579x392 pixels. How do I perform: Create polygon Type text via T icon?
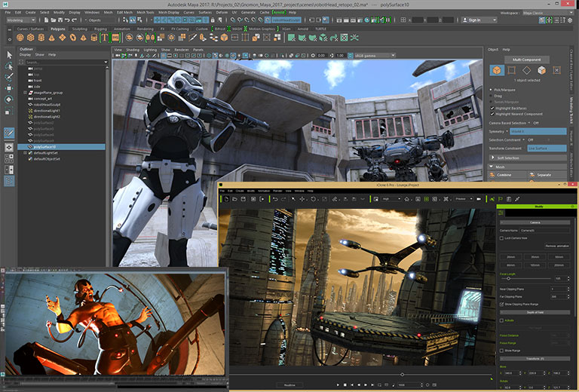pyautogui.click(x=105, y=37)
